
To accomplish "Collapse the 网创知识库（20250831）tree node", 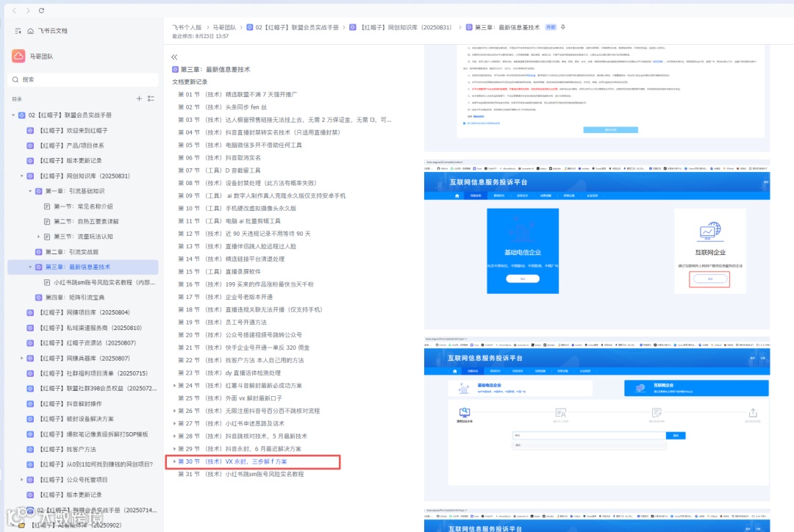I will [22, 176].
